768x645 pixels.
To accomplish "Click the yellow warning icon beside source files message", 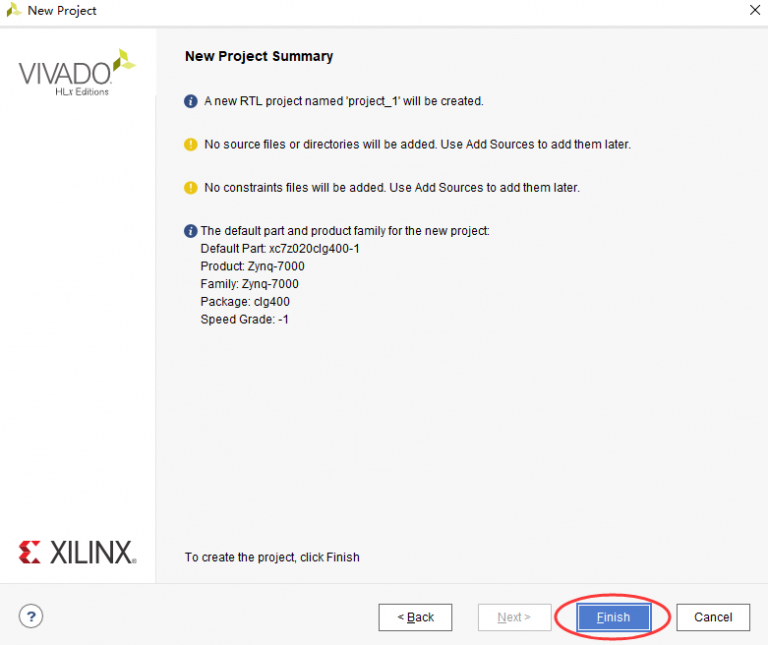I will pyautogui.click(x=191, y=144).
